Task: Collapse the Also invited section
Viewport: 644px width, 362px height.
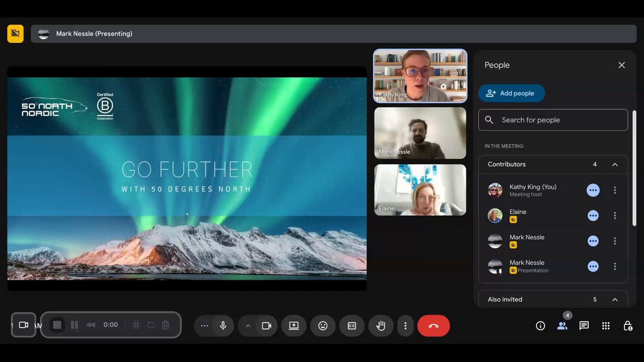Action: 615,300
